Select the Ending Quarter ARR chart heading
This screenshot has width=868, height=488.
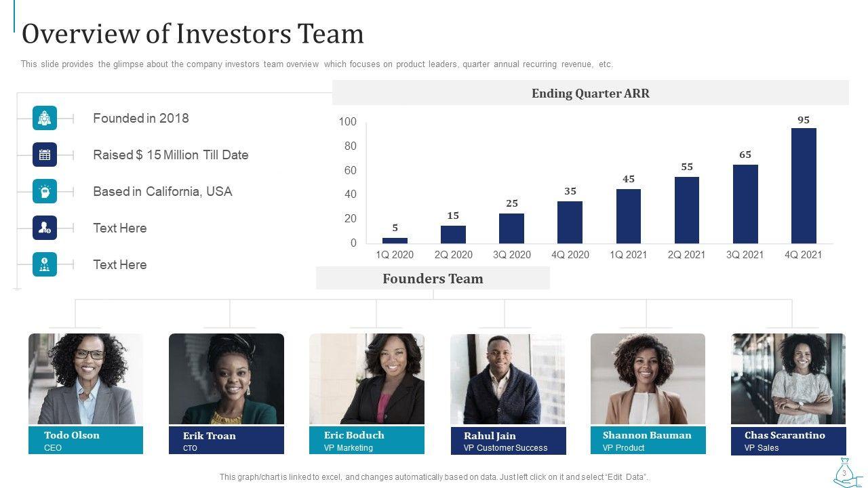pyautogui.click(x=590, y=94)
